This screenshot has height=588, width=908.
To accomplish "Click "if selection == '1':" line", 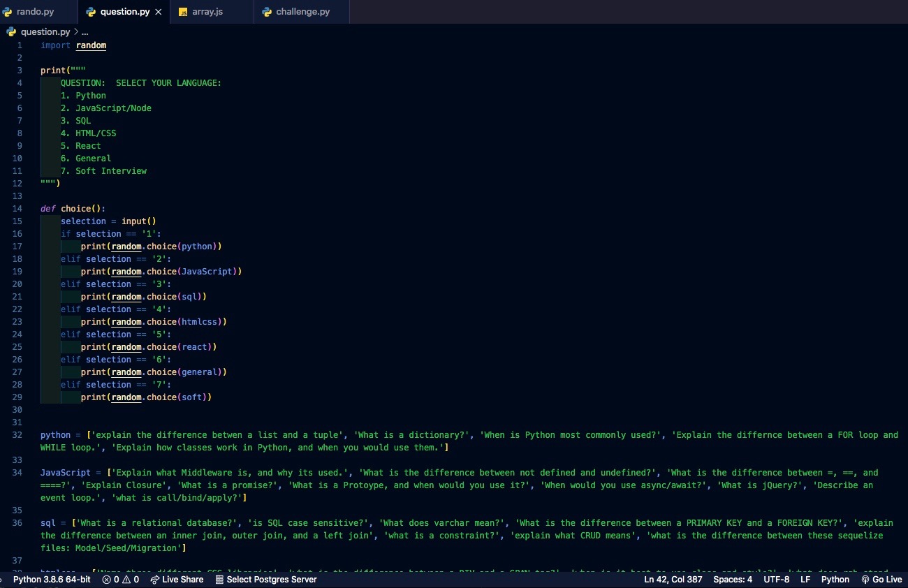I will click(x=111, y=234).
